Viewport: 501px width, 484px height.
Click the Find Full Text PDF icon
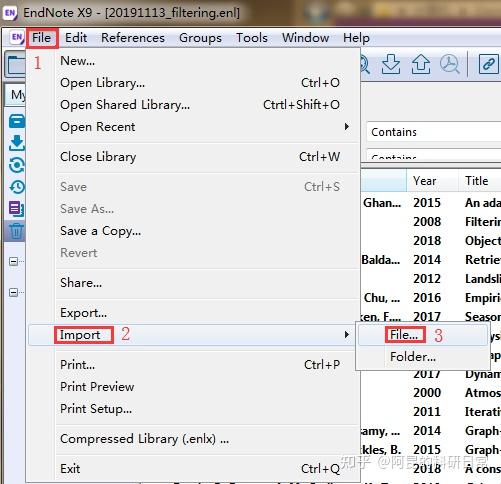click(450, 64)
